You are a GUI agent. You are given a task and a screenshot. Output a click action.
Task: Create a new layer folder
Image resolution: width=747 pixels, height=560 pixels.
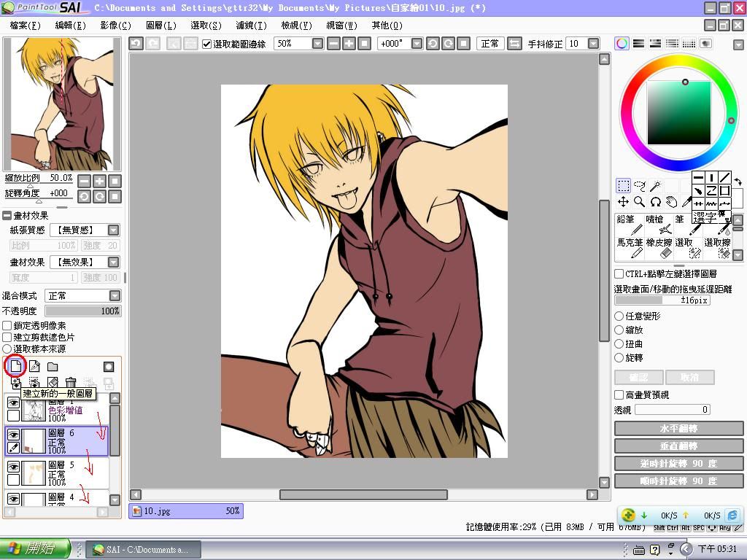pyautogui.click(x=53, y=366)
